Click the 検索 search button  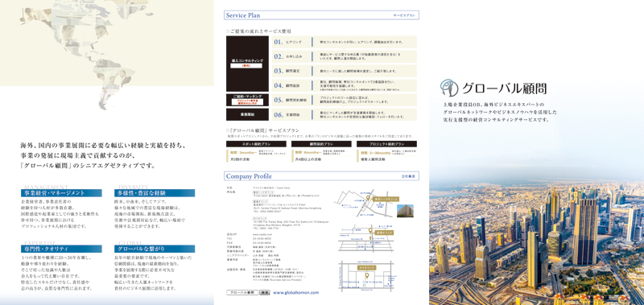click(x=265, y=293)
